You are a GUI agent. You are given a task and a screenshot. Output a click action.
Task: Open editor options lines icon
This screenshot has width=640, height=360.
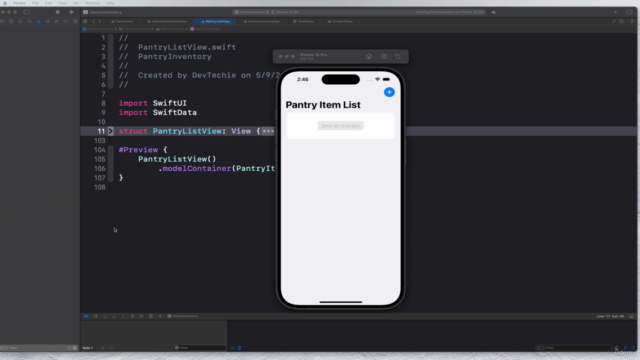(x=622, y=21)
